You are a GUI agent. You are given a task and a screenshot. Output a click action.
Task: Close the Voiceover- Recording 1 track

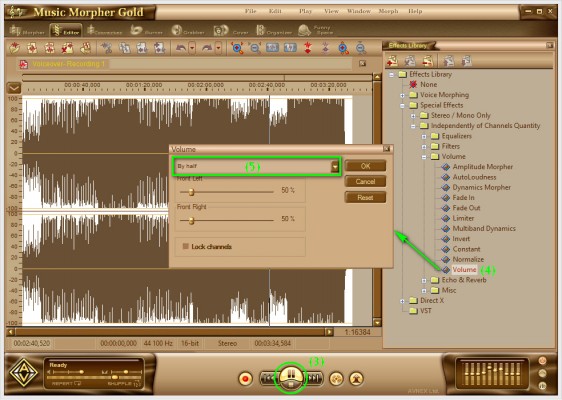pyautogui.click(x=362, y=63)
